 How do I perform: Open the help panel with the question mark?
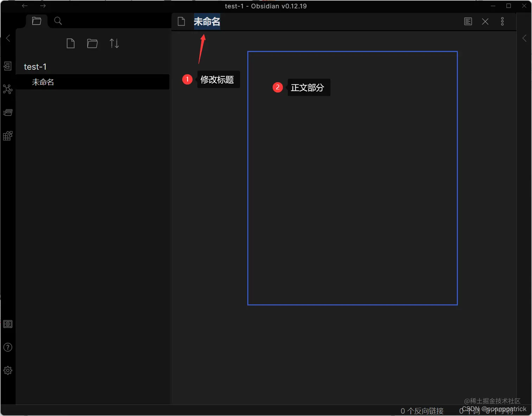8,347
